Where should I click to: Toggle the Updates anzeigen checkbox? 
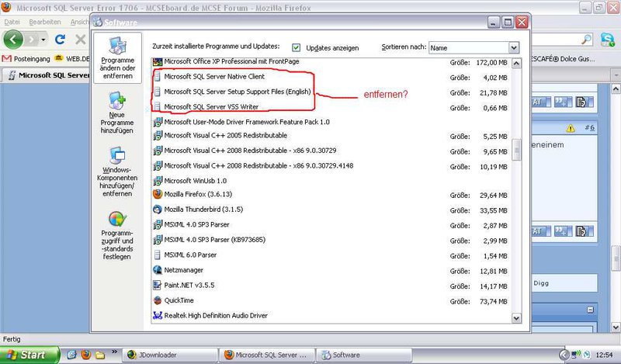(x=297, y=47)
